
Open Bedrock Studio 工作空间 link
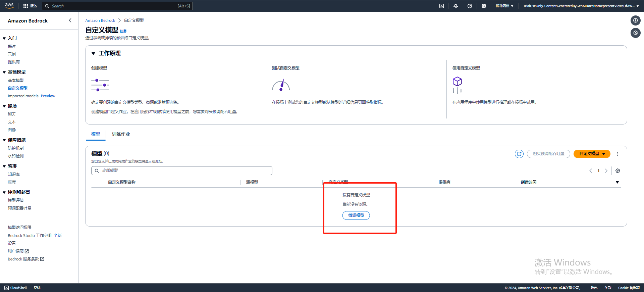pyautogui.click(x=30, y=236)
